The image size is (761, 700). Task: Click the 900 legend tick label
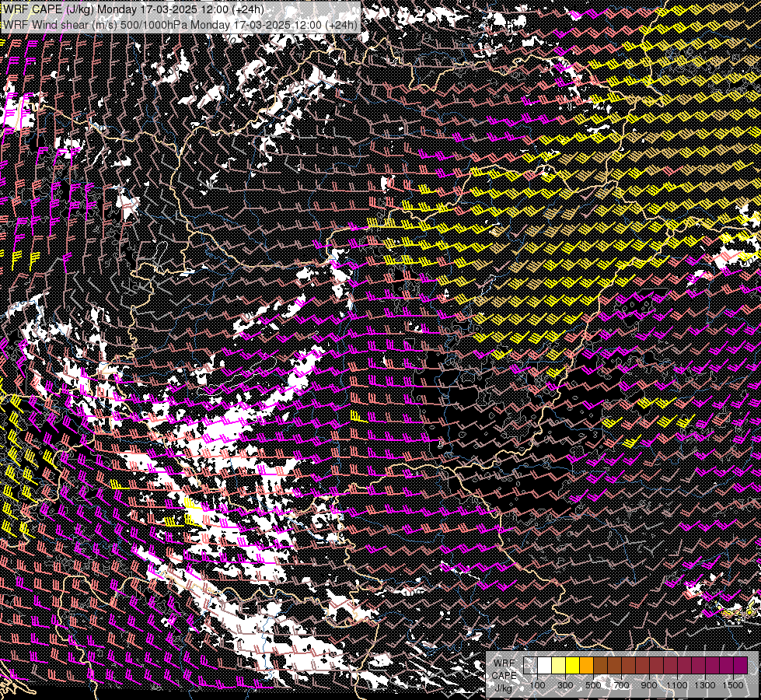[649, 685]
